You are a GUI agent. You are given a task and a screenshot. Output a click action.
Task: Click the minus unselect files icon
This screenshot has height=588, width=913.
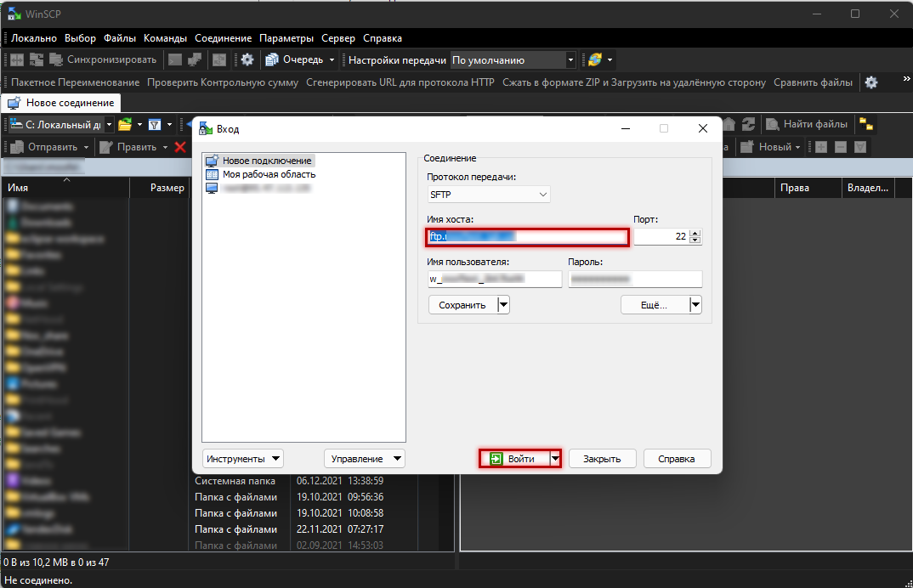pyautogui.click(x=840, y=147)
